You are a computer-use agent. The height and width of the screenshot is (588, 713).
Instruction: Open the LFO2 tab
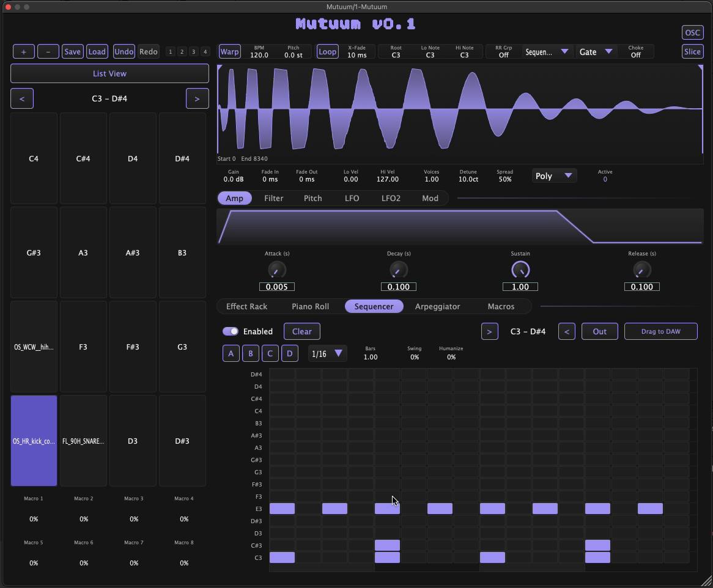(391, 198)
